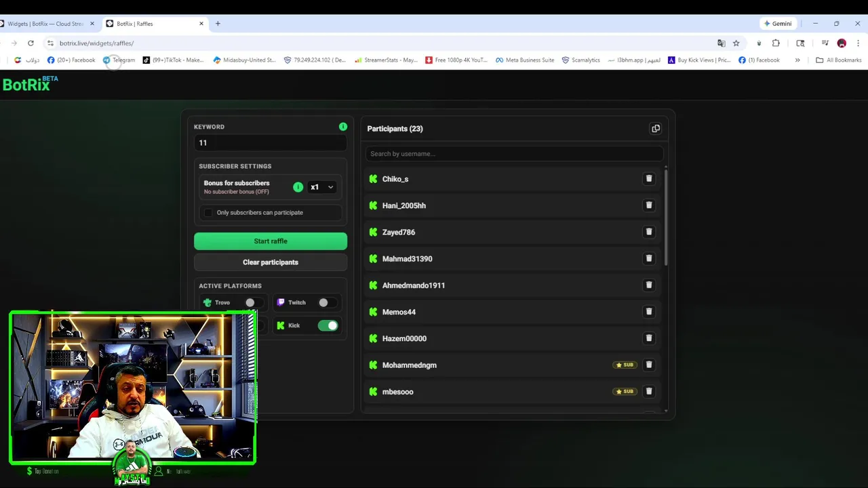Click the BotRix BETA logo
The height and width of the screenshot is (488, 868).
[31, 84]
